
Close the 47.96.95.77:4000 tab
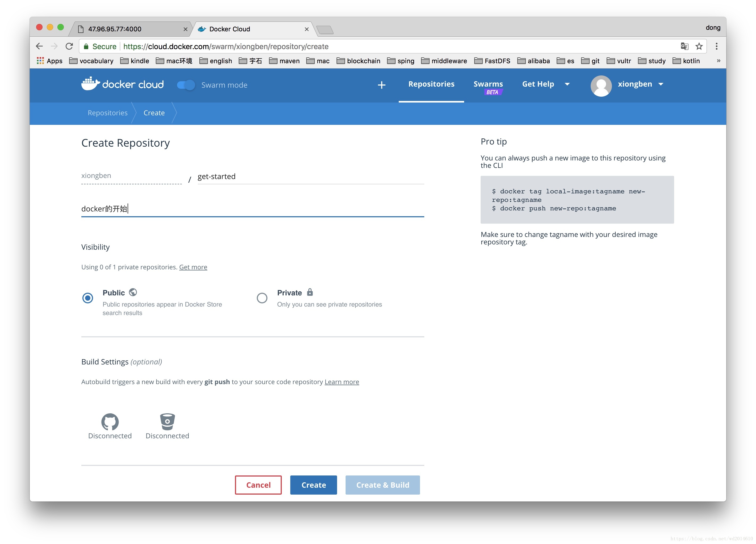tap(185, 29)
